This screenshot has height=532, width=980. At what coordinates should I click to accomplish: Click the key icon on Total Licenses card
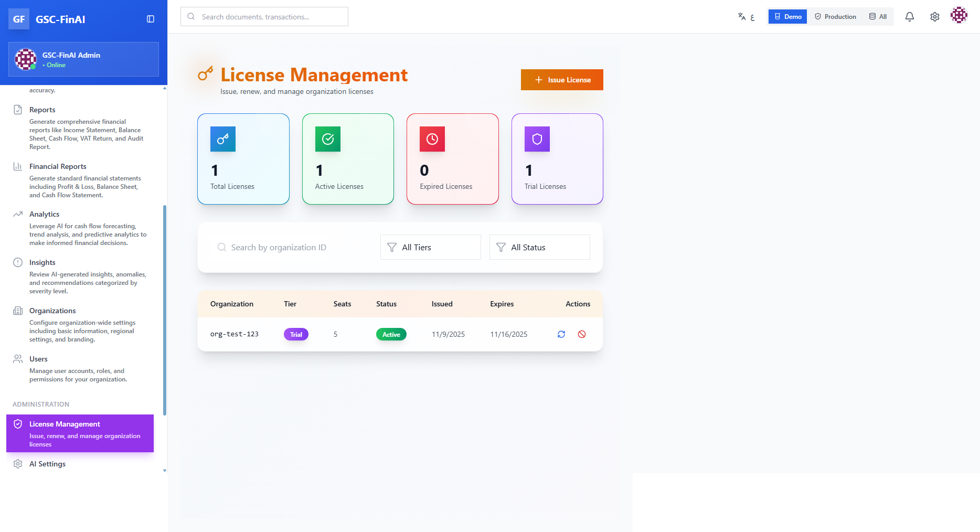pos(222,139)
